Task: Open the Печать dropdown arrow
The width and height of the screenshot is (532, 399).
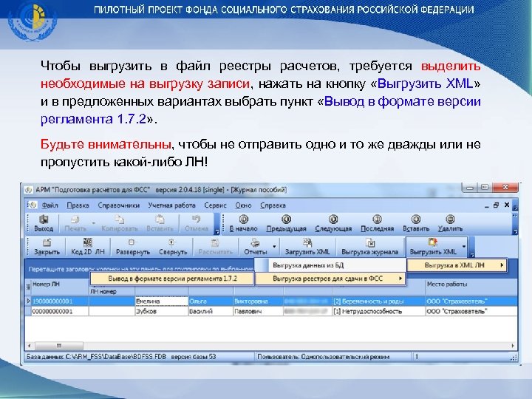Action: click(93, 224)
